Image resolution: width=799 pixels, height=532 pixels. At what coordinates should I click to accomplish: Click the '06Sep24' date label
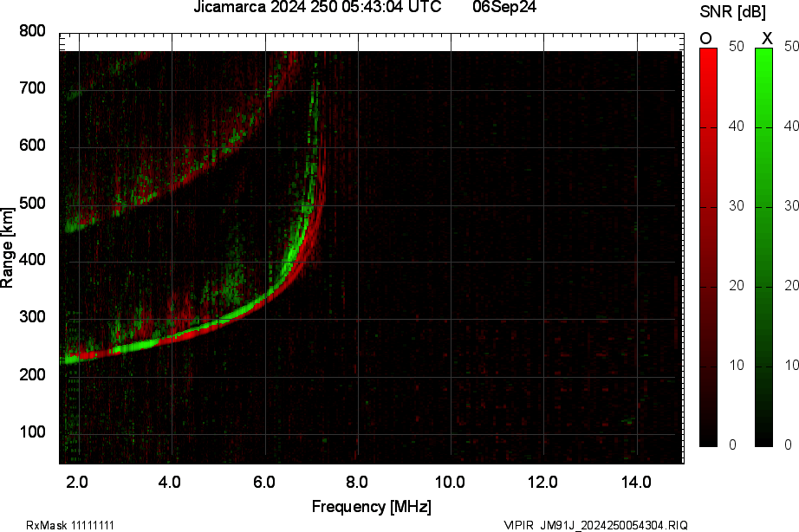pyautogui.click(x=504, y=7)
